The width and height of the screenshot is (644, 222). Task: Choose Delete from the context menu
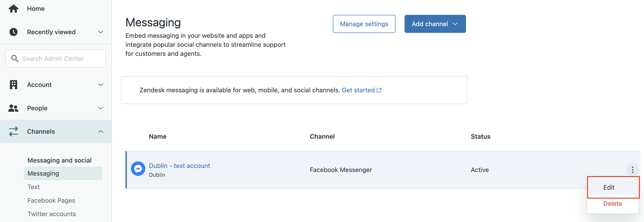pos(612,204)
